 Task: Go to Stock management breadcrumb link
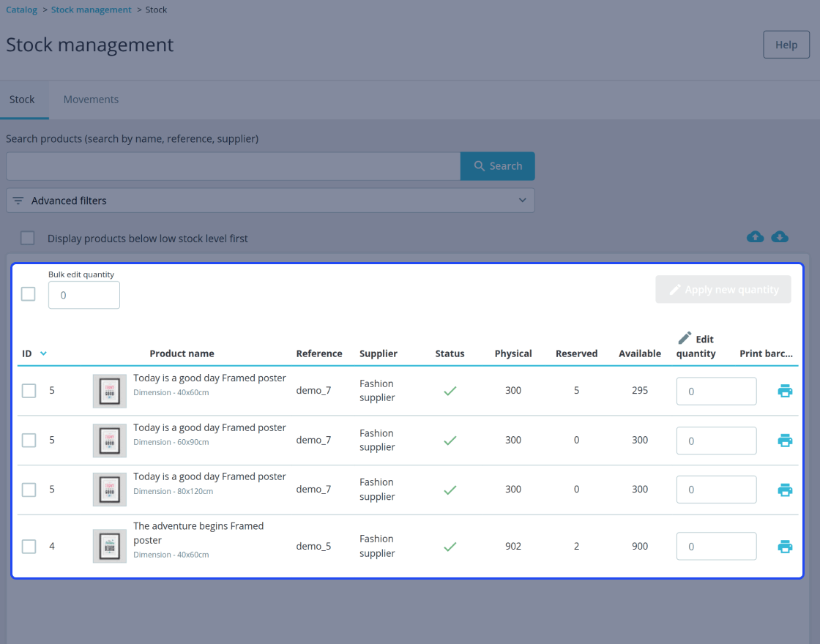(91, 10)
